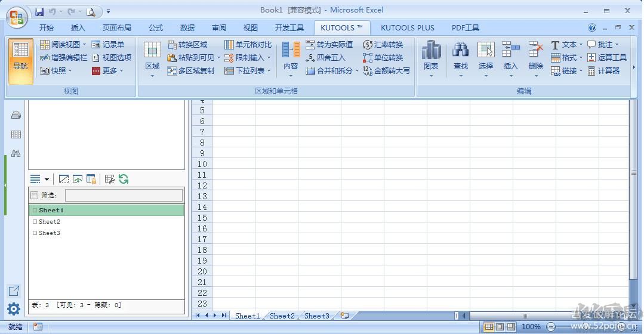Image resolution: width=644 pixels, height=334 pixels.
Task: Switch to the 开始 ribbon tab
Action: click(x=47, y=27)
